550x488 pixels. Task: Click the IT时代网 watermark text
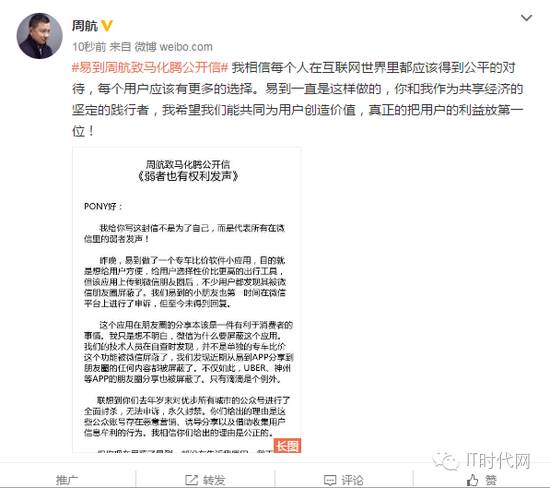(x=498, y=461)
